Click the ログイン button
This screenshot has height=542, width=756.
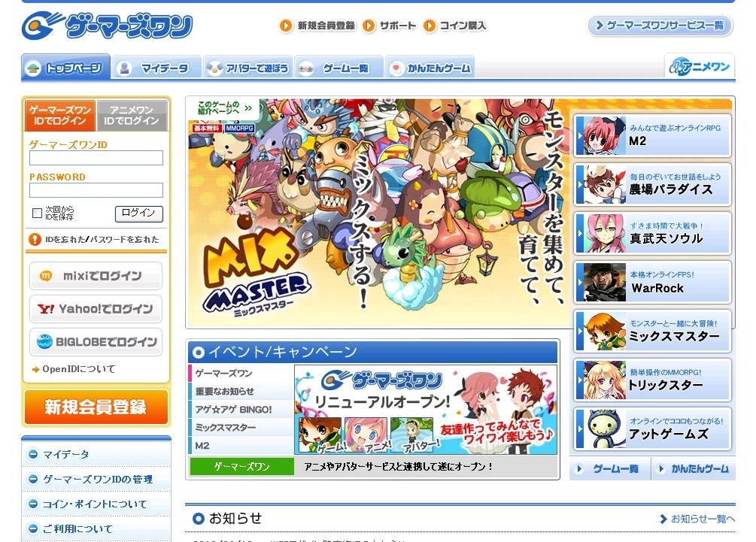click(x=139, y=213)
